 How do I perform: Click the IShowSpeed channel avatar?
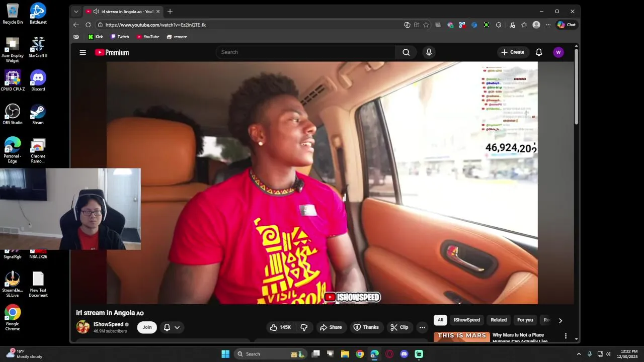coord(83,327)
